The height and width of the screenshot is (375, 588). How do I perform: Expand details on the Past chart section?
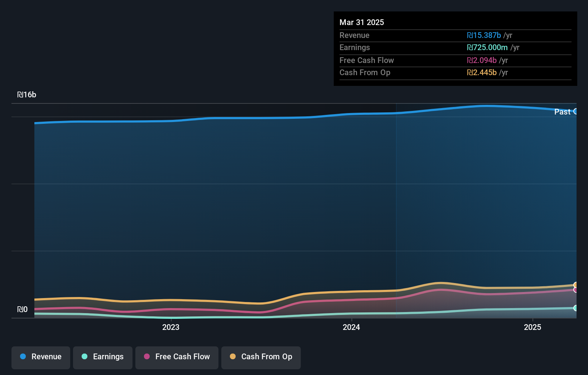tap(562, 112)
